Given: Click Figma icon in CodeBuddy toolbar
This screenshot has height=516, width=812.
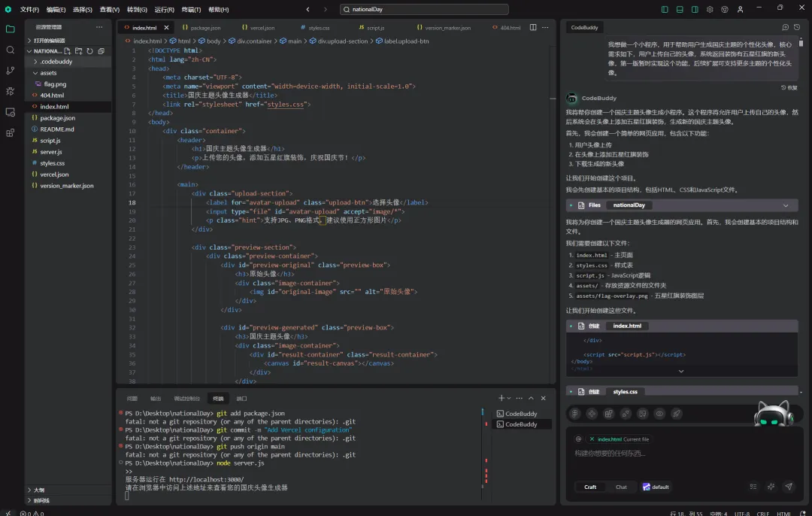Looking at the screenshot, I should pos(575,414).
